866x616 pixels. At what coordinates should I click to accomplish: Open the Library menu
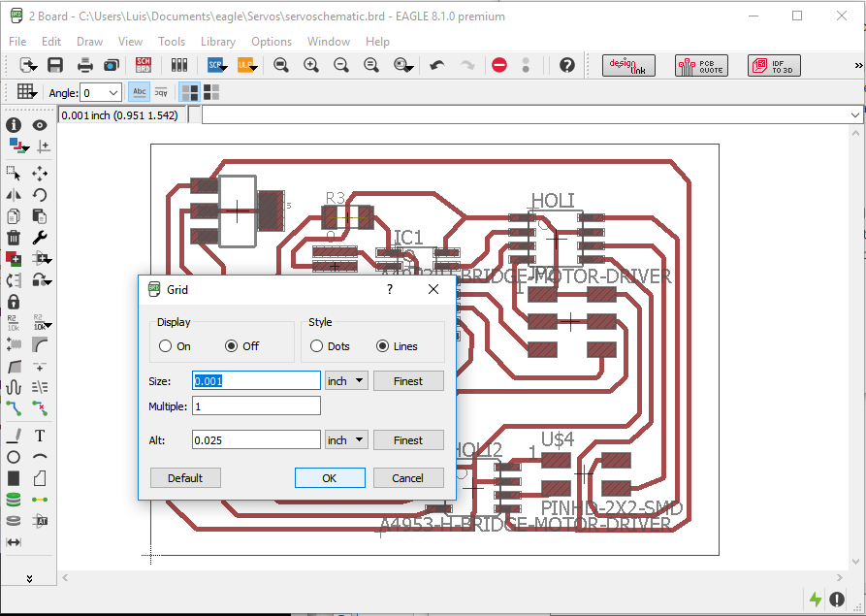coord(218,42)
